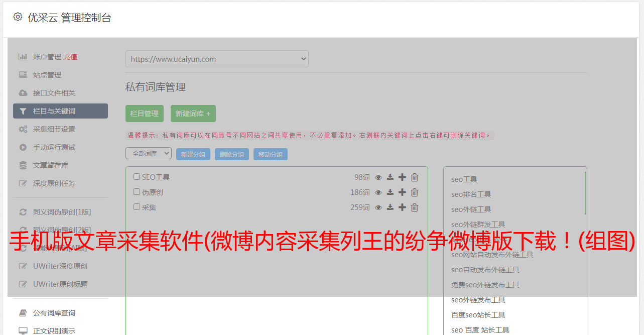644x335 pixels.
Task: Click the 新建词库 + button
Action: click(x=193, y=114)
